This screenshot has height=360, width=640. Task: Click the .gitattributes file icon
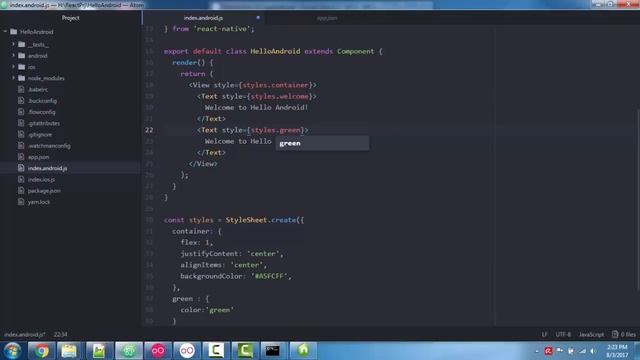point(21,123)
